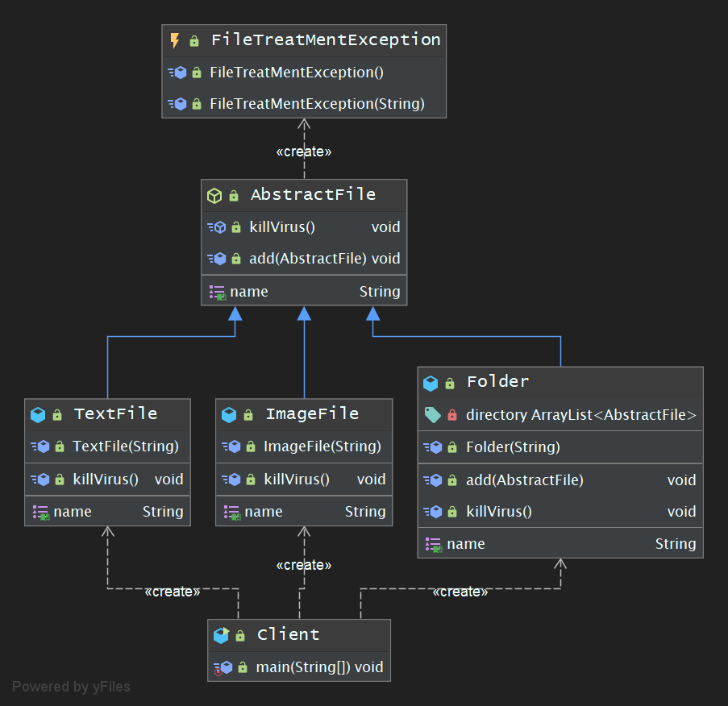Select abstract killVirus() method in AbstractFile
Screen dimensions: 728x706
pos(282,227)
